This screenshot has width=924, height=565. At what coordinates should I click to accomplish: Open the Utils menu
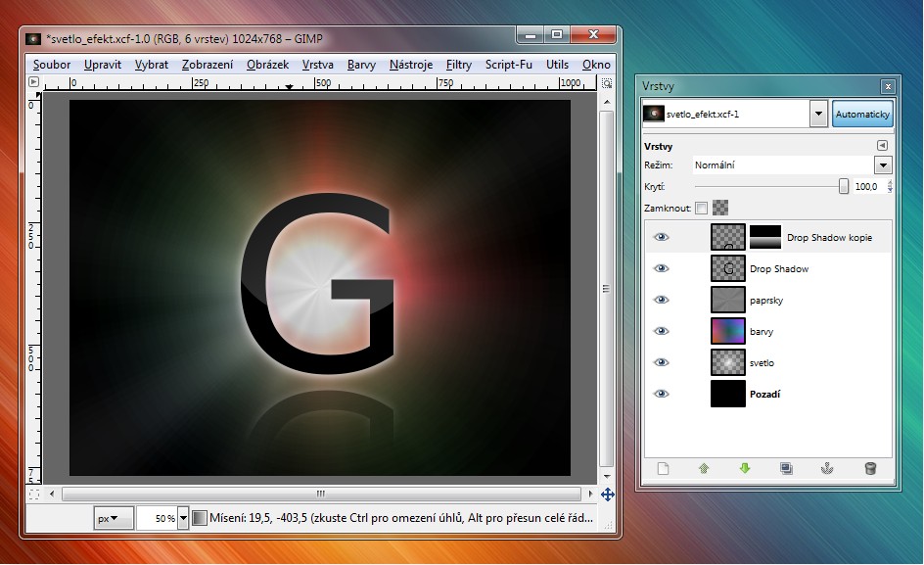click(x=557, y=65)
